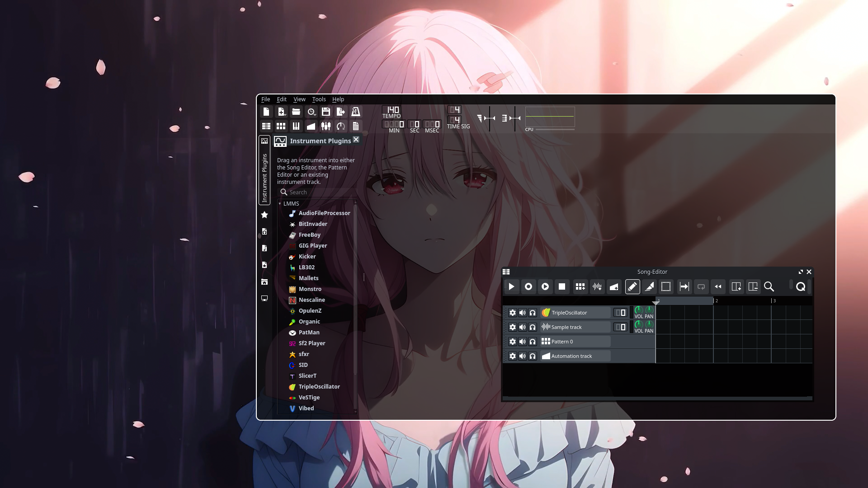Click the add sample track icon
The width and height of the screenshot is (868, 488).
(x=597, y=286)
